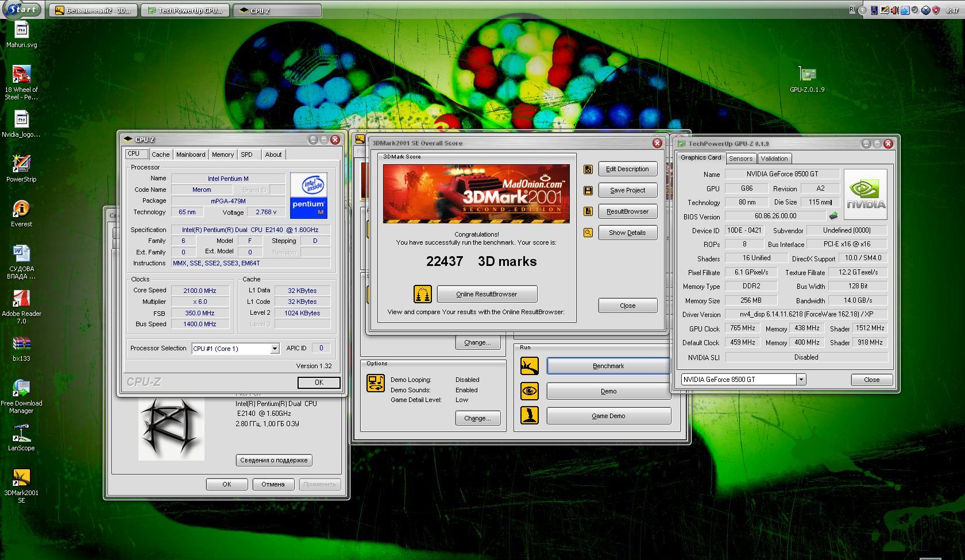Click the GPU Name field in GPU-Z
The height and width of the screenshot is (560, 965).
[782, 174]
